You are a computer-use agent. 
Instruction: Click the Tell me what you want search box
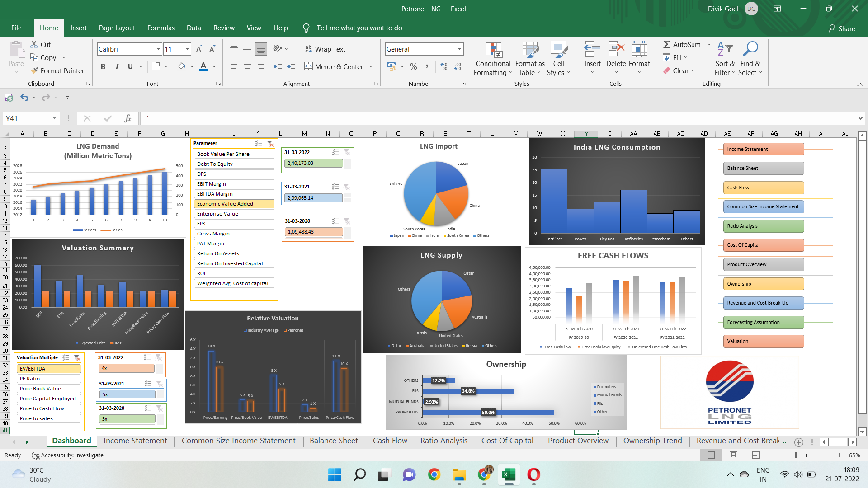pos(359,28)
